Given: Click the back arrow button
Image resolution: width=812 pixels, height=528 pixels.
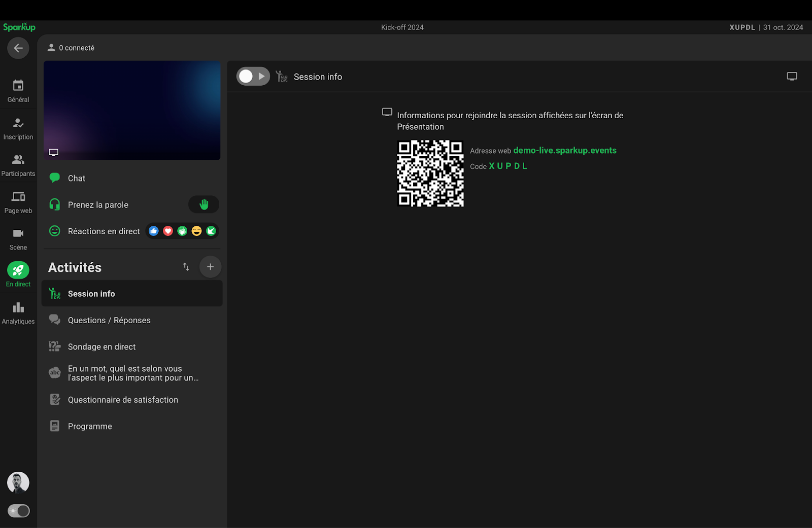Looking at the screenshot, I should click(x=18, y=48).
